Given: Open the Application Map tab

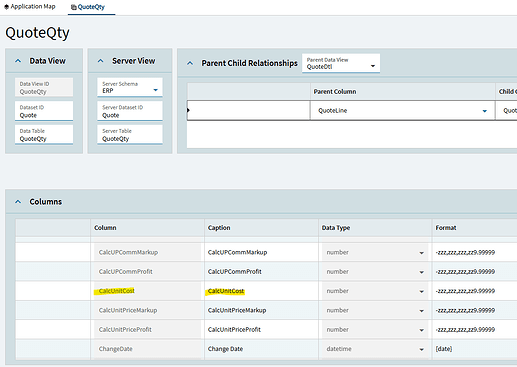Looking at the screenshot, I should (x=29, y=7).
